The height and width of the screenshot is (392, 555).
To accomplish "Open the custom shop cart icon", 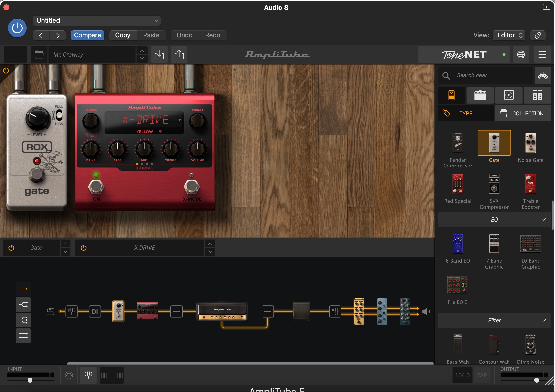I will pyautogui.click(x=542, y=75).
